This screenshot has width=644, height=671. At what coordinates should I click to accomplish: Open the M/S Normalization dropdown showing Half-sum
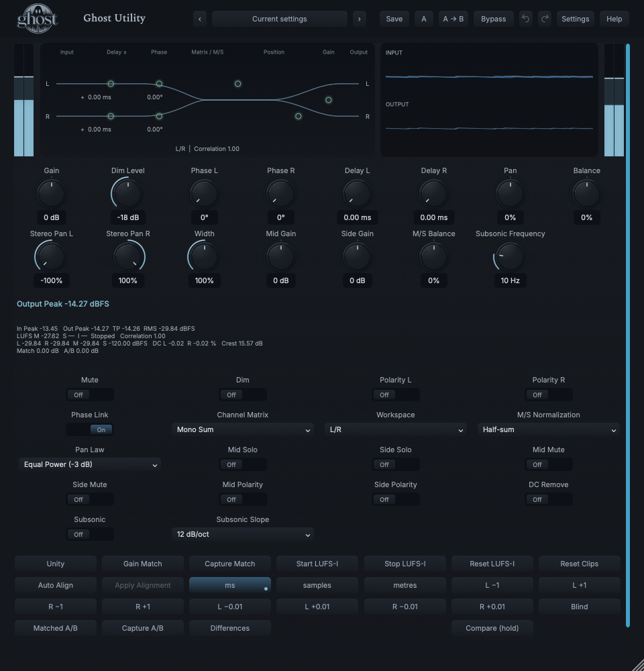549,429
